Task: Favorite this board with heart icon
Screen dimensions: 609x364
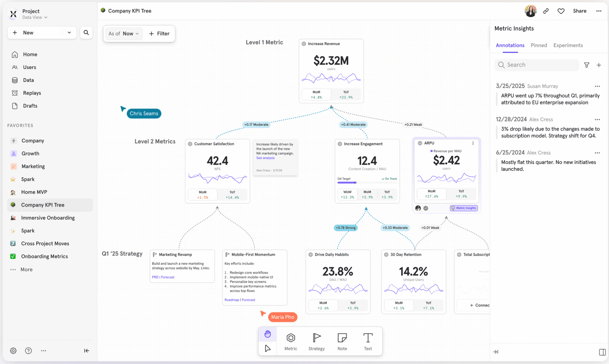Action: (561, 11)
